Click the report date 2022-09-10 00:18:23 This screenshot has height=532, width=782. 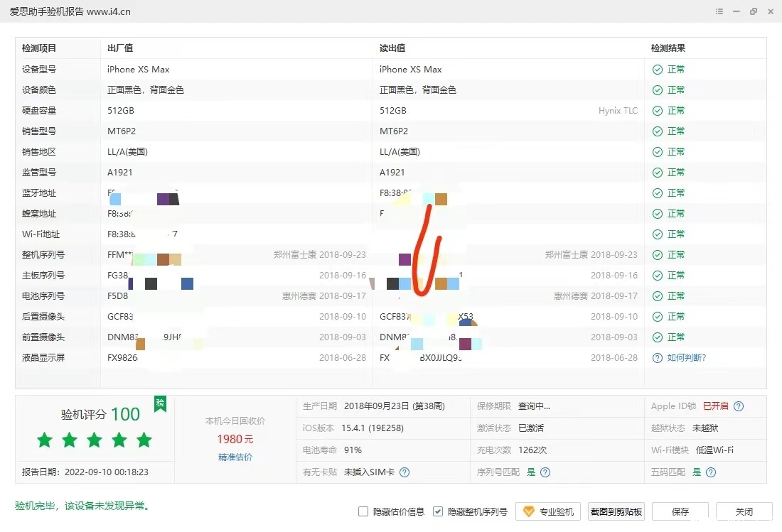(x=106, y=472)
